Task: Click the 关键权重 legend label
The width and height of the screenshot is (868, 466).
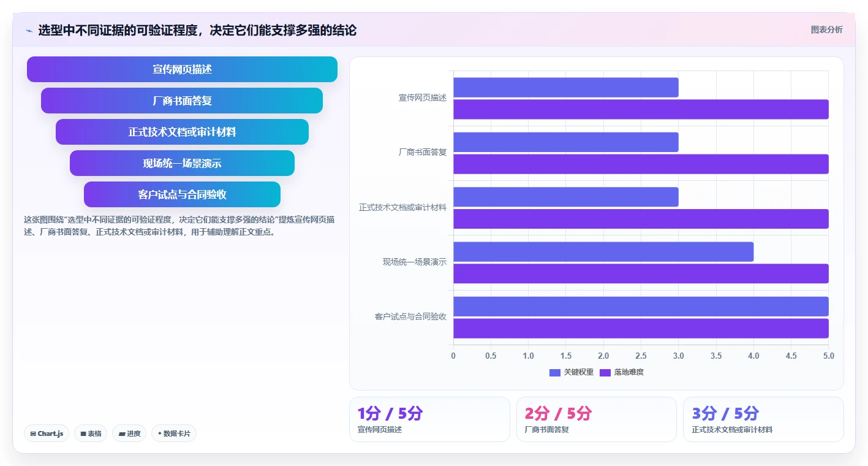Action: 579,372
